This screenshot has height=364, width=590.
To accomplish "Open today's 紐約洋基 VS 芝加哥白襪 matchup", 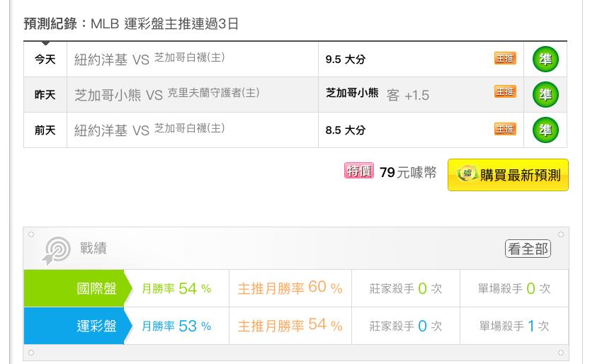I will point(149,59).
